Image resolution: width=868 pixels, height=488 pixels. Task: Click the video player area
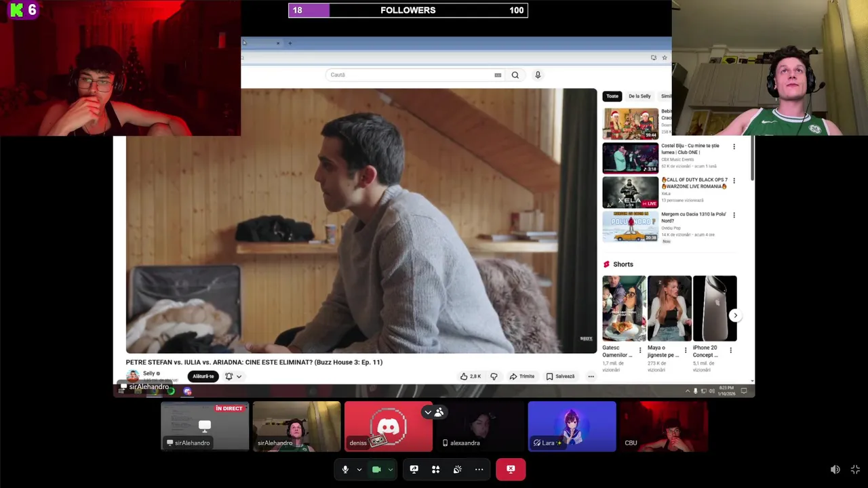361,220
